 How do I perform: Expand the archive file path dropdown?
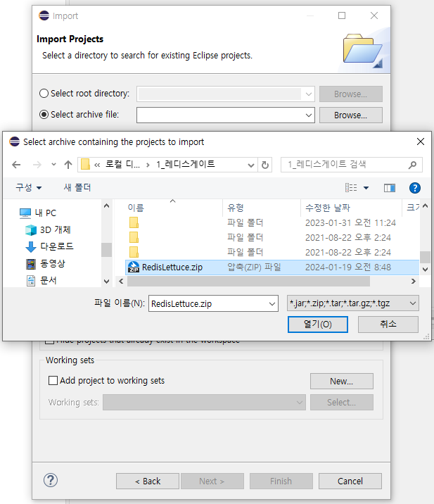point(309,115)
